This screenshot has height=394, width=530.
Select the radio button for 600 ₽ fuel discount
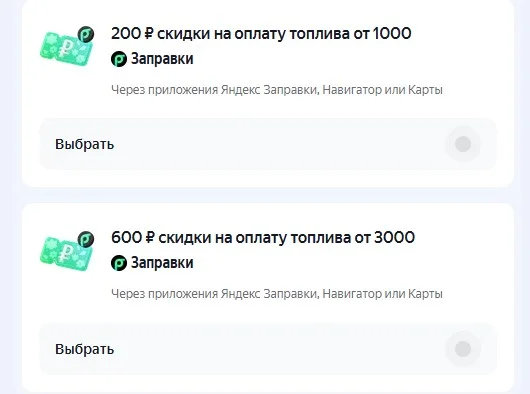463,349
